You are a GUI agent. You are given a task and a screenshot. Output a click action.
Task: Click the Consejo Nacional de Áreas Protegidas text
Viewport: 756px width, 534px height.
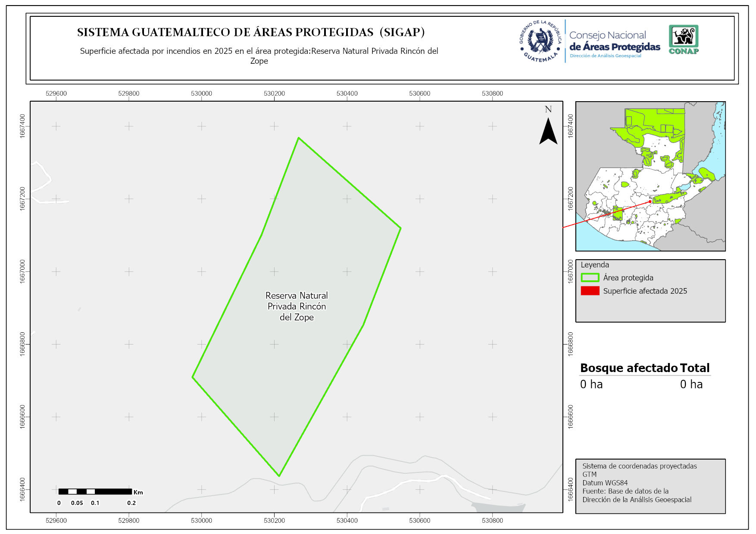point(614,41)
